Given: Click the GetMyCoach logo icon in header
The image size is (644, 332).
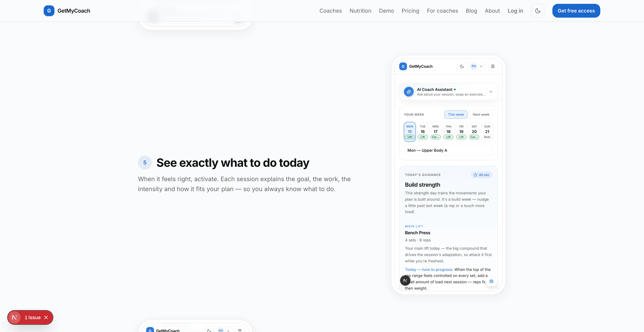Looking at the screenshot, I should point(49,11).
